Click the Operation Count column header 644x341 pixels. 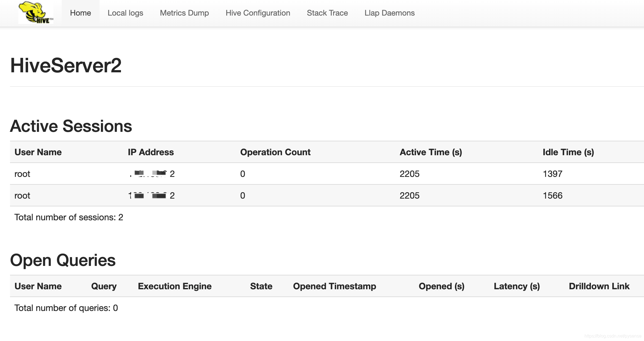pyautogui.click(x=275, y=152)
